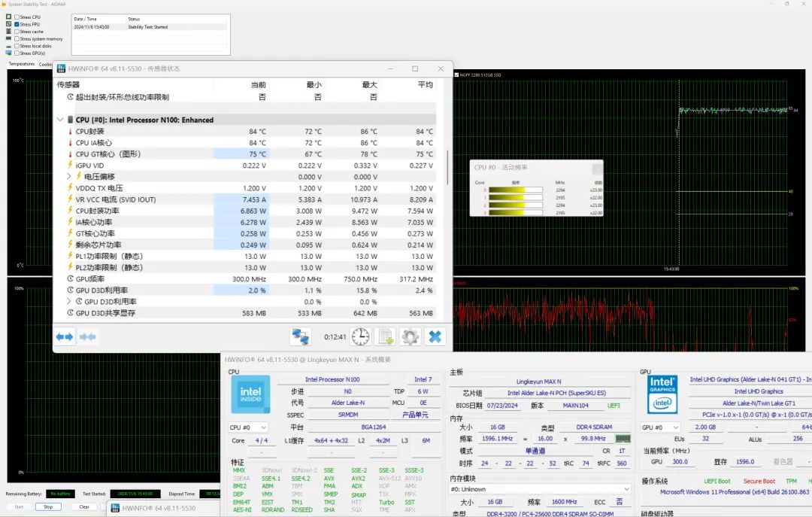Image resolution: width=812 pixels, height=517 pixels.
Task: Enable the Stress cache checkbox
Action: [x=17, y=32]
